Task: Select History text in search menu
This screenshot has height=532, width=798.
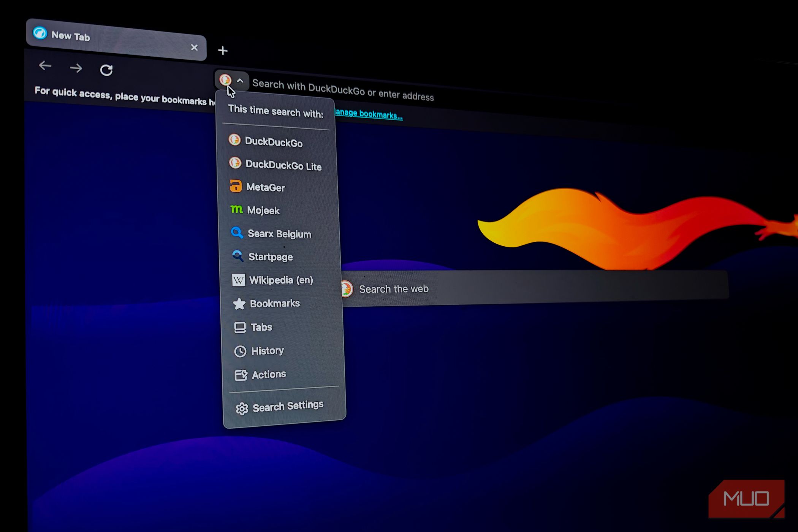Action: (268, 350)
